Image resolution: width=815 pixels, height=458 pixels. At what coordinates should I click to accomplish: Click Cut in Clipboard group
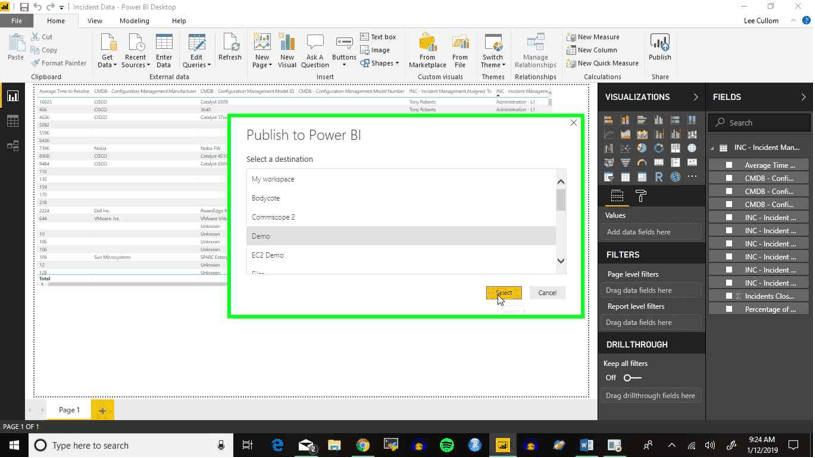click(42, 37)
